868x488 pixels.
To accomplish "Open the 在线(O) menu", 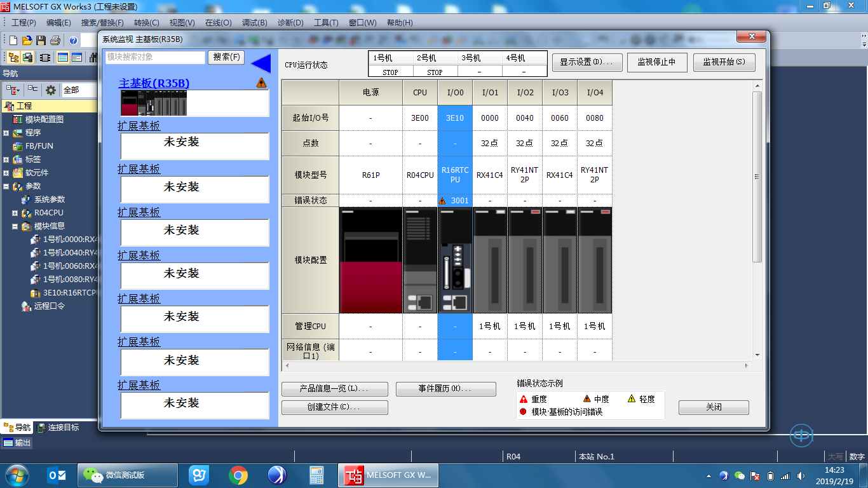I will click(x=218, y=23).
